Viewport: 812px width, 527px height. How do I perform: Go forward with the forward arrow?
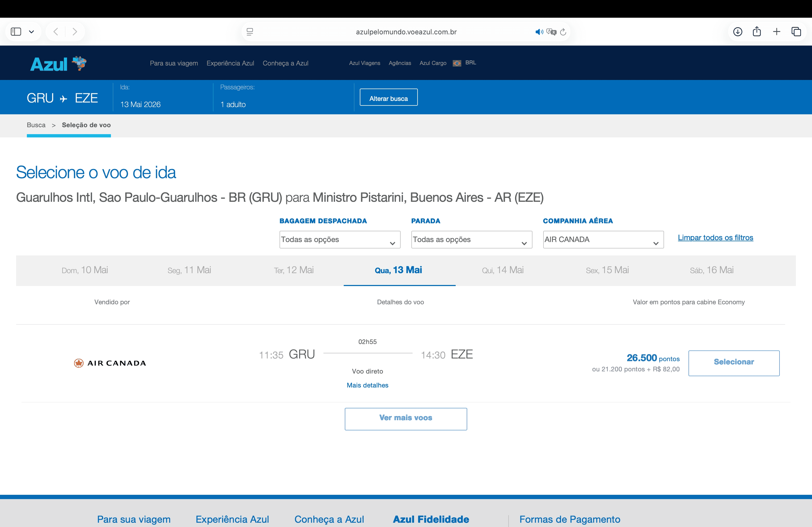(75, 32)
